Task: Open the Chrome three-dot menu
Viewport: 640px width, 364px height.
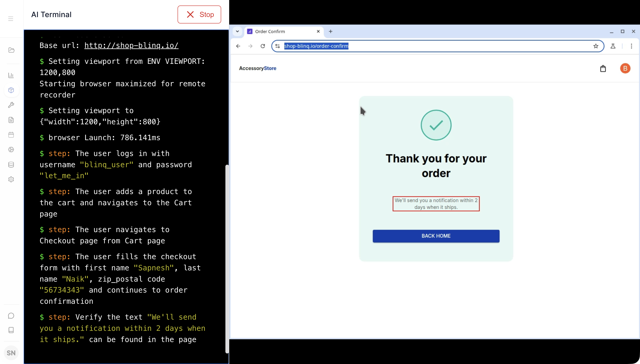Action: [631, 46]
